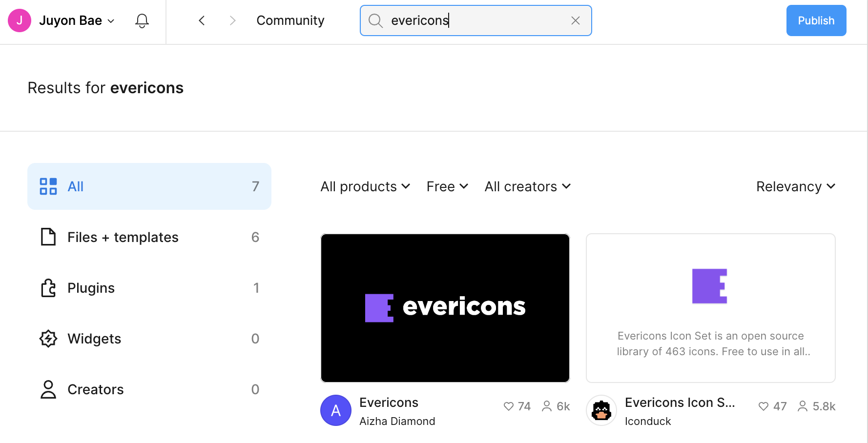Click the search magnifier icon

[x=375, y=20]
